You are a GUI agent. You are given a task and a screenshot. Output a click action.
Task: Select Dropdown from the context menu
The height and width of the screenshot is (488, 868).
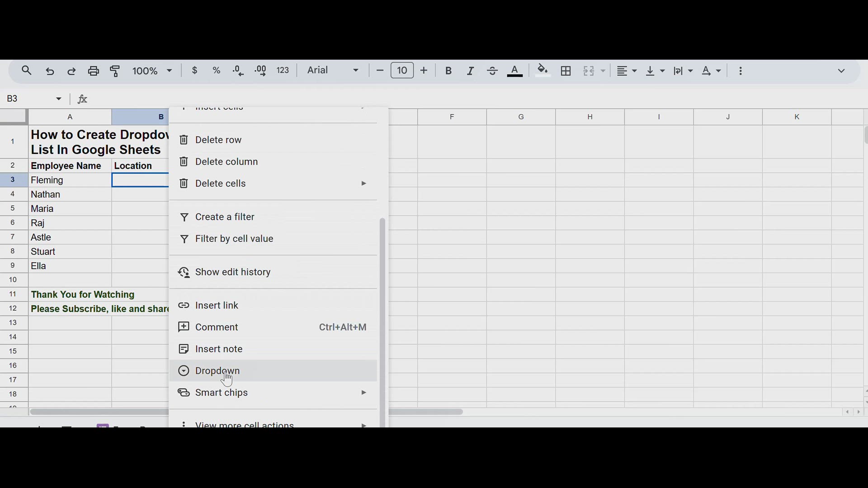[x=217, y=371]
